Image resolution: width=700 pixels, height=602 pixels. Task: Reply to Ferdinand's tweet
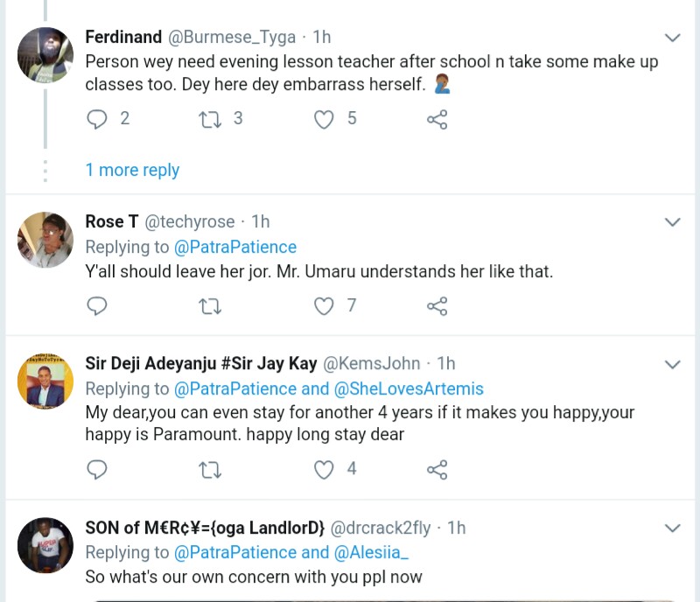(97, 119)
